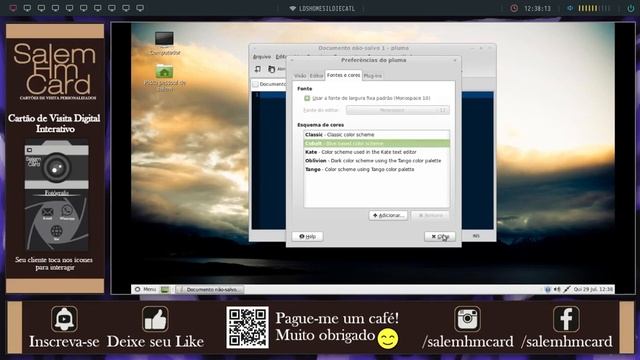The image size is (640, 360).
Task: Select Documento não-salvo taskbar entry
Action: [210, 289]
